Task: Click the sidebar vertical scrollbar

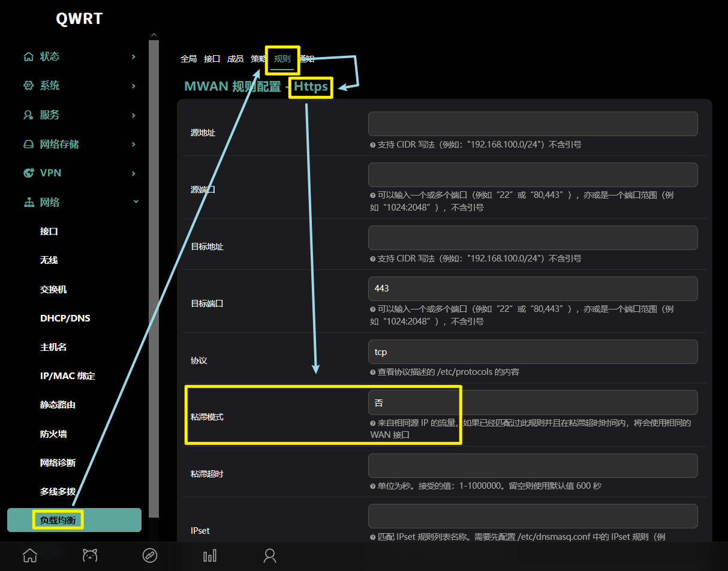Action: click(154, 278)
